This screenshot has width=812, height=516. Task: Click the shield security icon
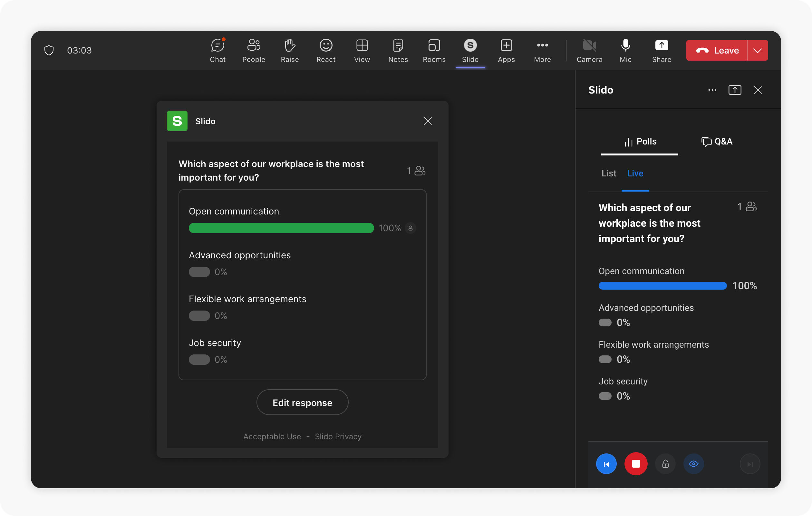tap(49, 50)
